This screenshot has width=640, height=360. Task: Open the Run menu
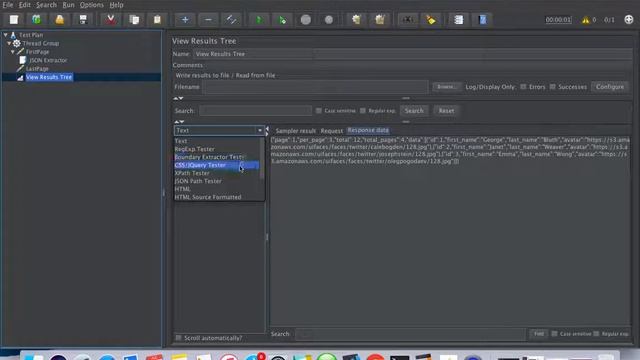[68, 5]
